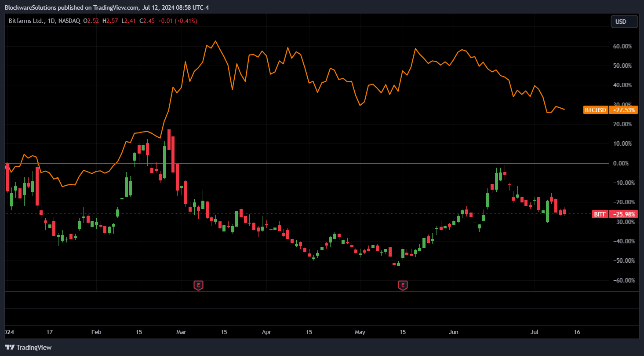Image resolution: width=644 pixels, height=356 pixels.
Task: Click the −25.98% BITF value
Action: pyautogui.click(x=623, y=214)
